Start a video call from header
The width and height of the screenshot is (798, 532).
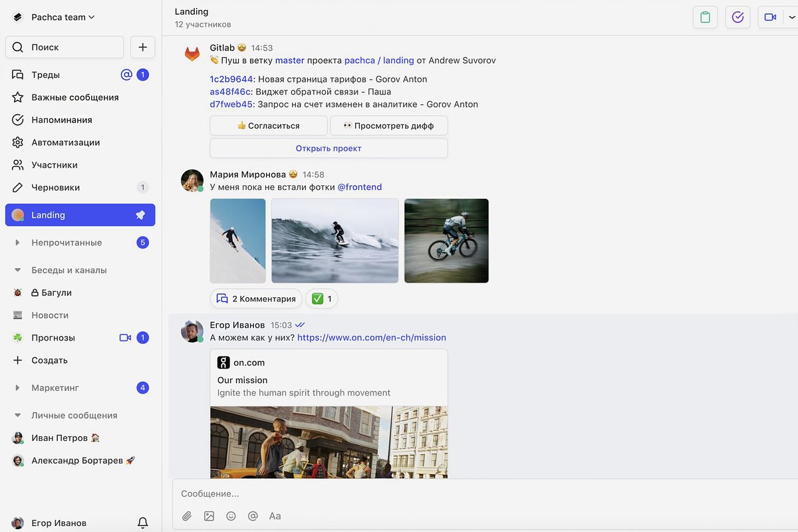(x=770, y=17)
